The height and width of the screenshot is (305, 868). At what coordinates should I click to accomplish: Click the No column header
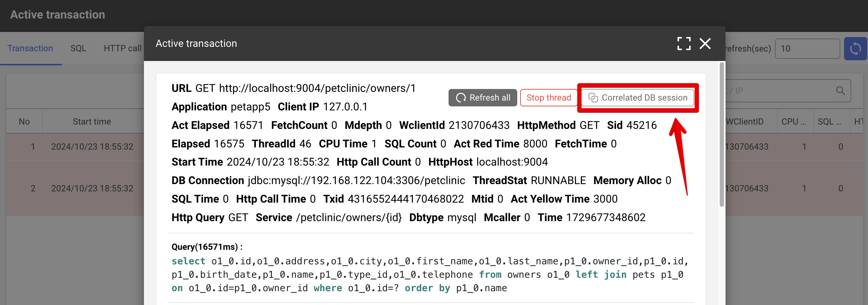coord(24,122)
